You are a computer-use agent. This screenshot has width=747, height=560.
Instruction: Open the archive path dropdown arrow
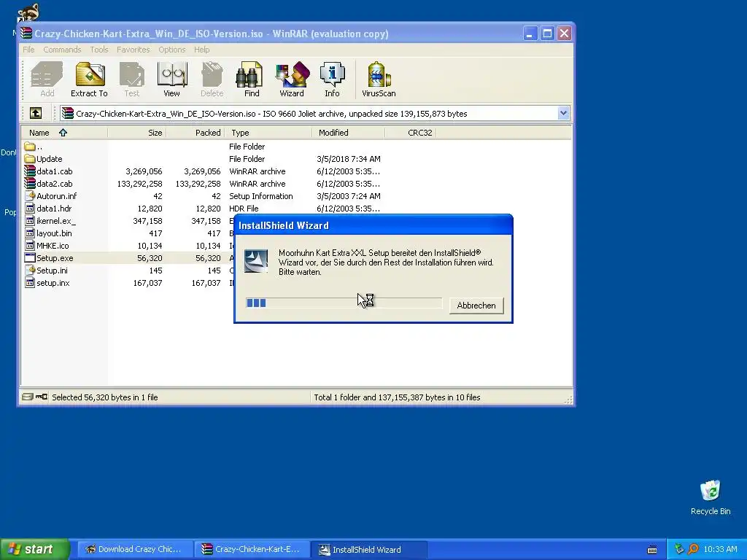tap(564, 113)
